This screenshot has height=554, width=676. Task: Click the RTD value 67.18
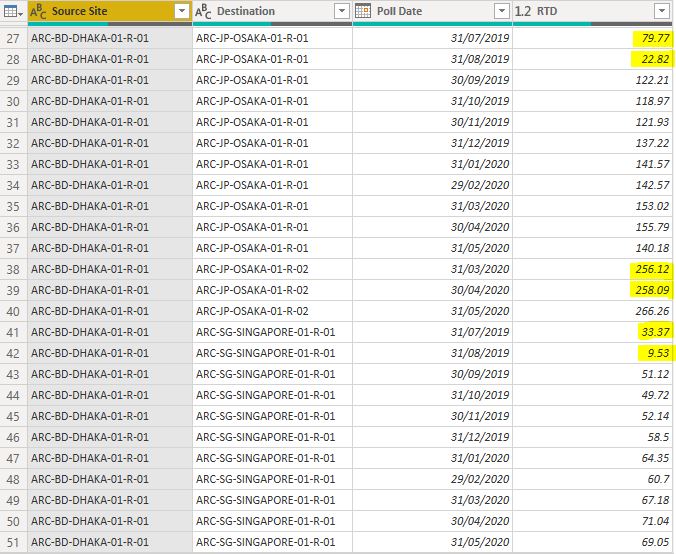655,501
